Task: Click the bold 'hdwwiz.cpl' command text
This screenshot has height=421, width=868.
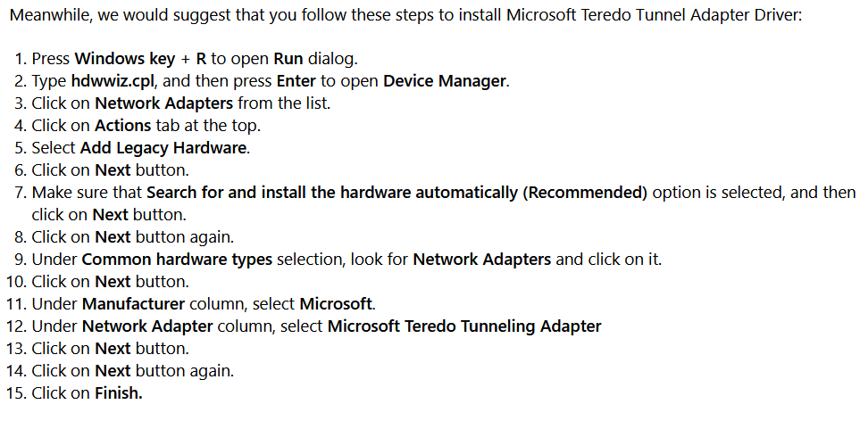Action: 113,81
